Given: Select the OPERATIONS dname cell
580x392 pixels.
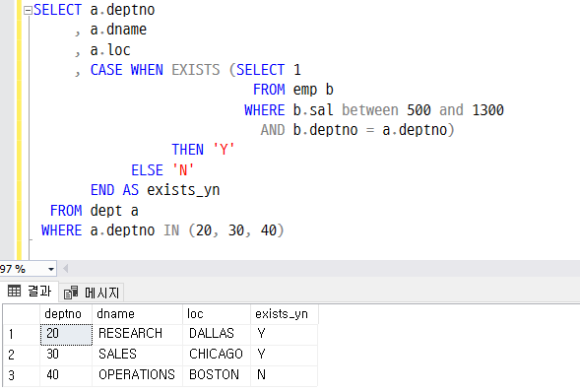Looking at the screenshot, I should coord(137,375).
